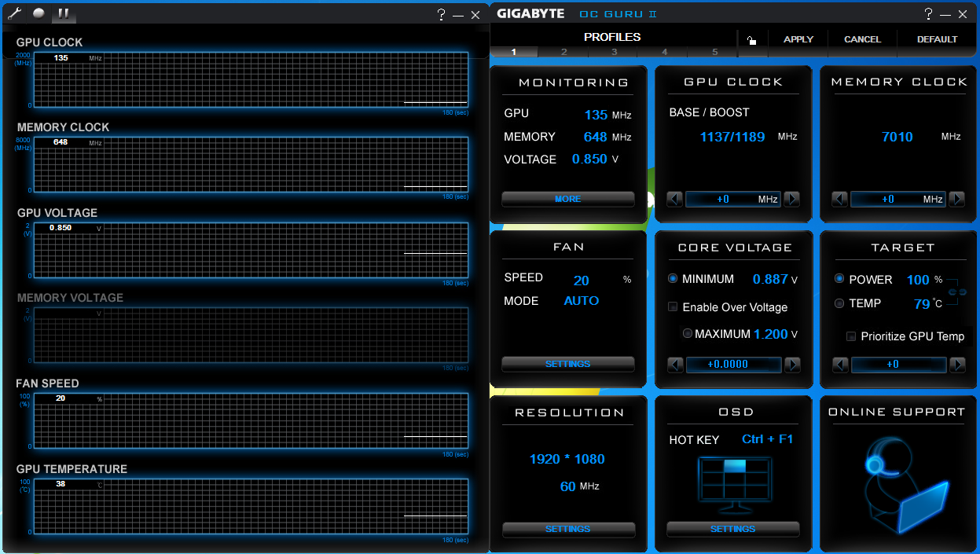The height and width of the screenshot is (554, 980).
Task: Click the 1.200 maximum voltage value
Action: pos(771,334)
